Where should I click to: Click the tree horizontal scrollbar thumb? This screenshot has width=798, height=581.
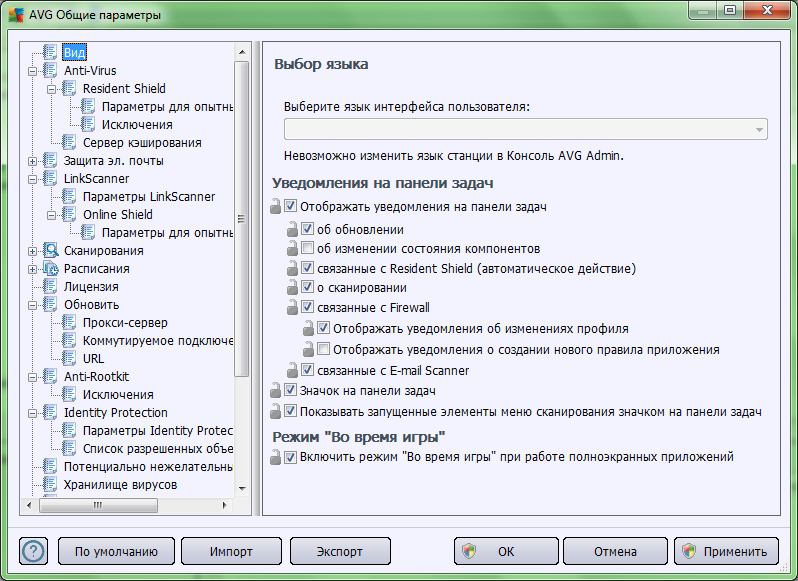[x=98, y=505]
